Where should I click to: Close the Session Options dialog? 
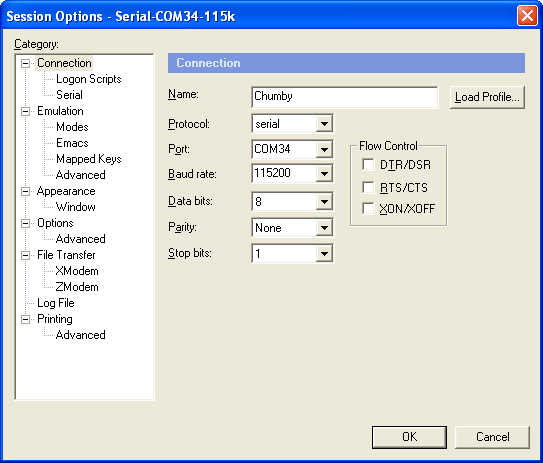click(527, 16)
